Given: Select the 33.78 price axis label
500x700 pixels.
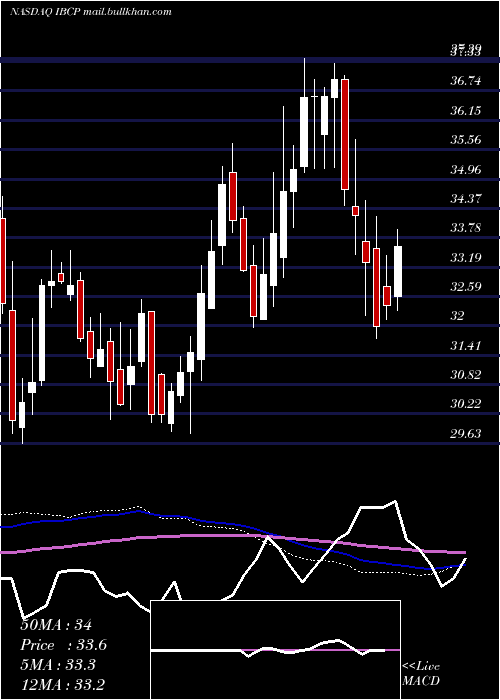Looking at the screenshot, I should [466, 228].
